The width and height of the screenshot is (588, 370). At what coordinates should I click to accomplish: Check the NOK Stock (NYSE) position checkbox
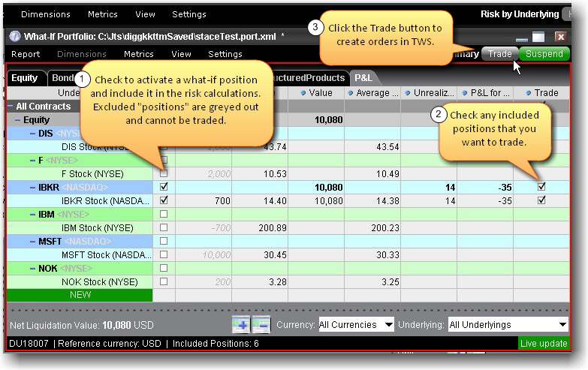pos(164,281)
